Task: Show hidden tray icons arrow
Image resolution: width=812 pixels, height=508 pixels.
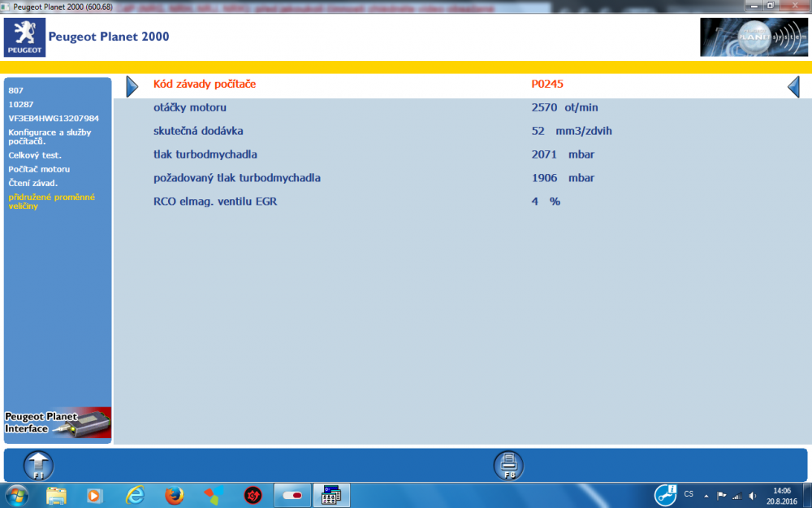Action: (706, 496)
